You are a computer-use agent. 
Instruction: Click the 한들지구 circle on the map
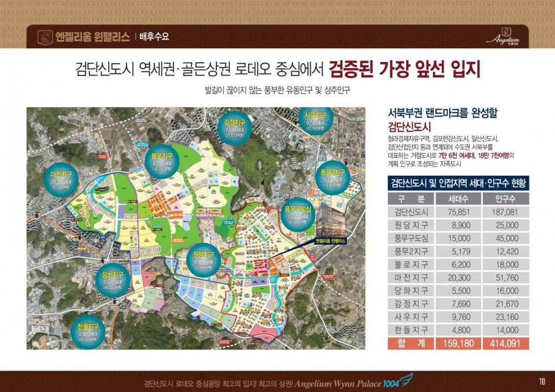tap(88, 332)
